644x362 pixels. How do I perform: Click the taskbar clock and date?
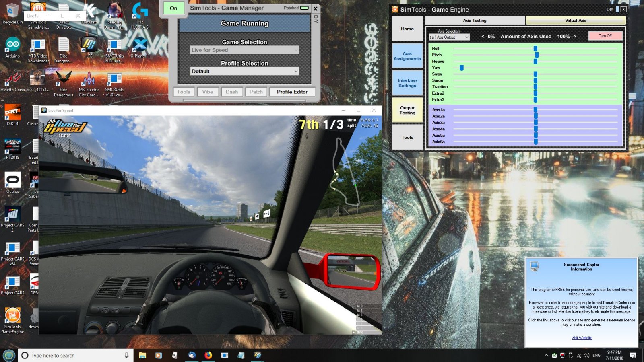614,355
